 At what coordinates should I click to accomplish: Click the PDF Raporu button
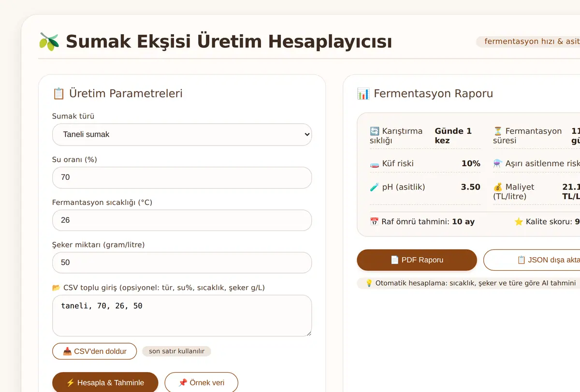click(x=417, y=260)
